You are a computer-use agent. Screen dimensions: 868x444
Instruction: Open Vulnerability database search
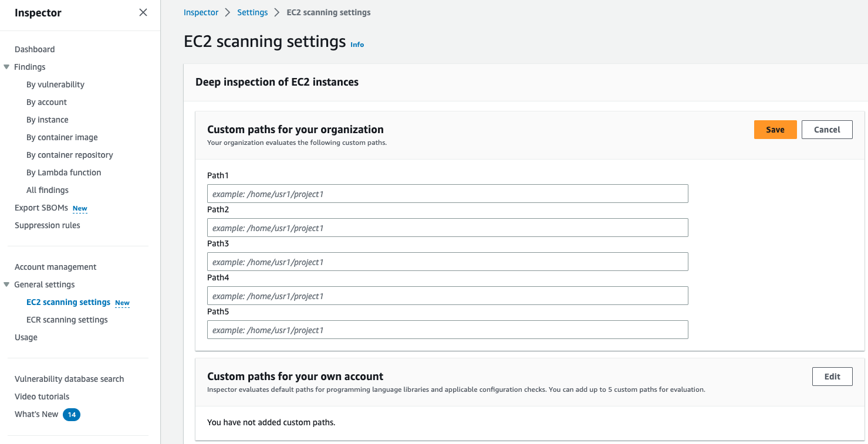pyautogui.click(x=69, y=379)
